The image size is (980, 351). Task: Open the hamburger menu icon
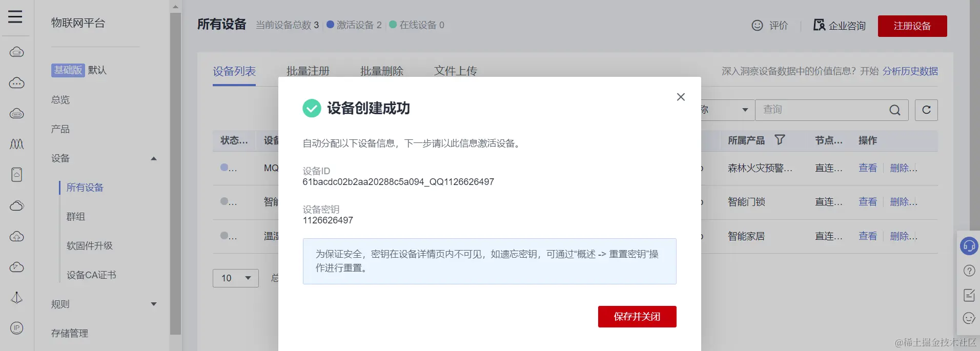(15, 16)
